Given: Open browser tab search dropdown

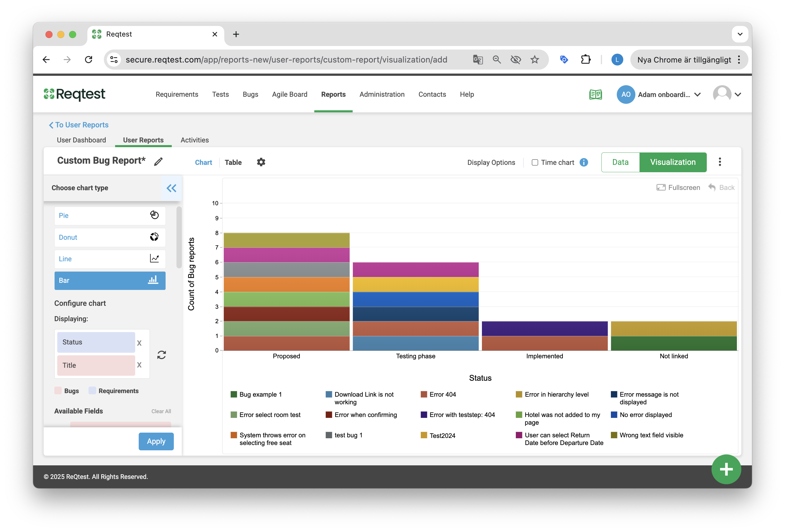Looking at the screenshot, I should tap(740, 34).
